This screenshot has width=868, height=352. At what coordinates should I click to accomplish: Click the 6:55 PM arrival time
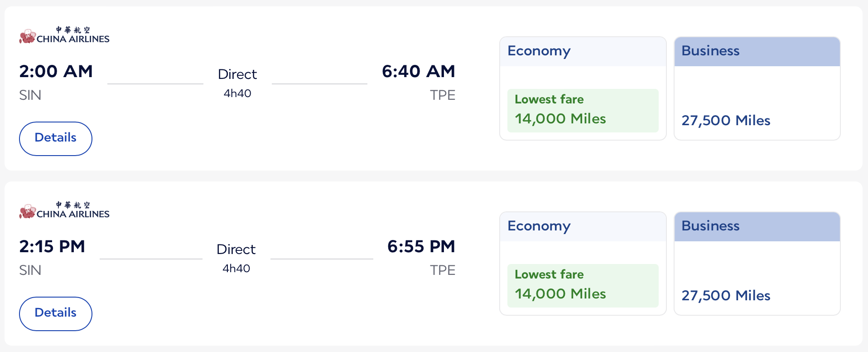pos(421,246)
